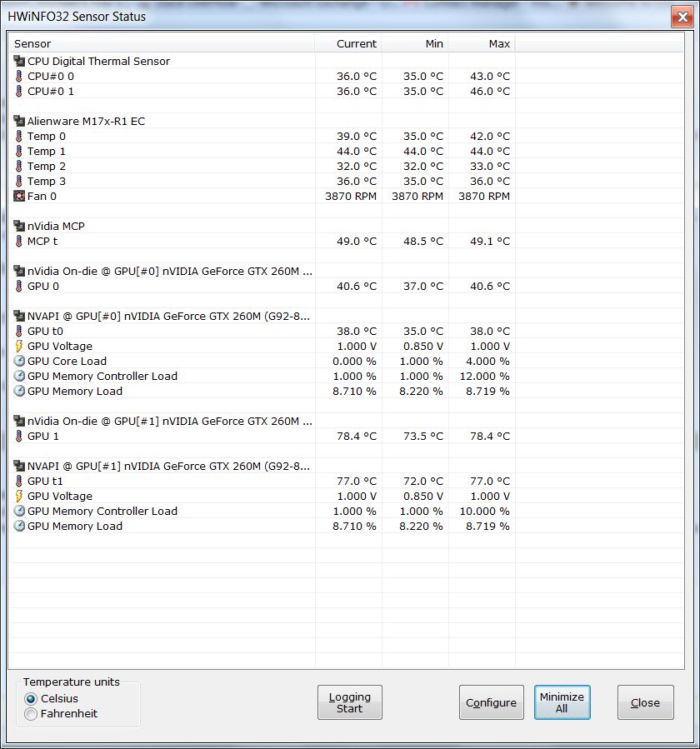
Task: Click the Sensor column header
Action: 162,43
